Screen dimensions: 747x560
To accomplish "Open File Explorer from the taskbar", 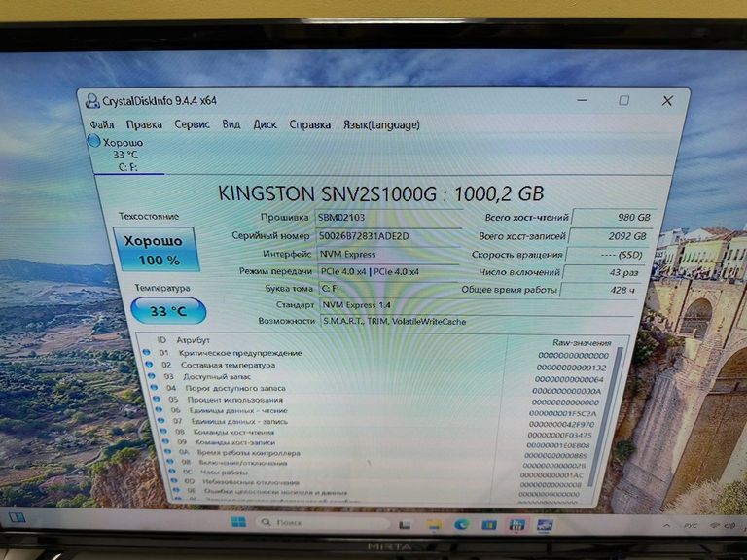I will point(434,525).
